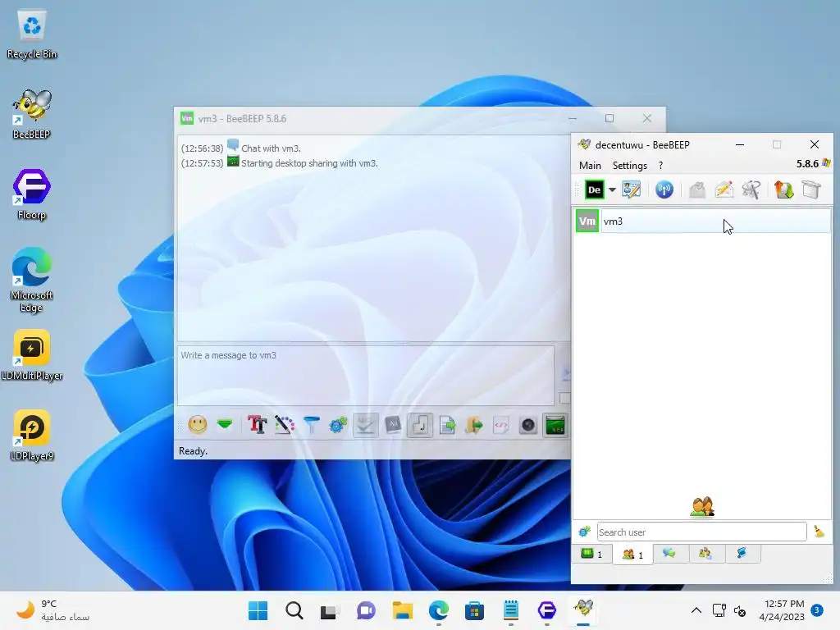Open Microsoft Store from taskbar
The height and width of the screenshot is (630, 840).
point(475,610)
